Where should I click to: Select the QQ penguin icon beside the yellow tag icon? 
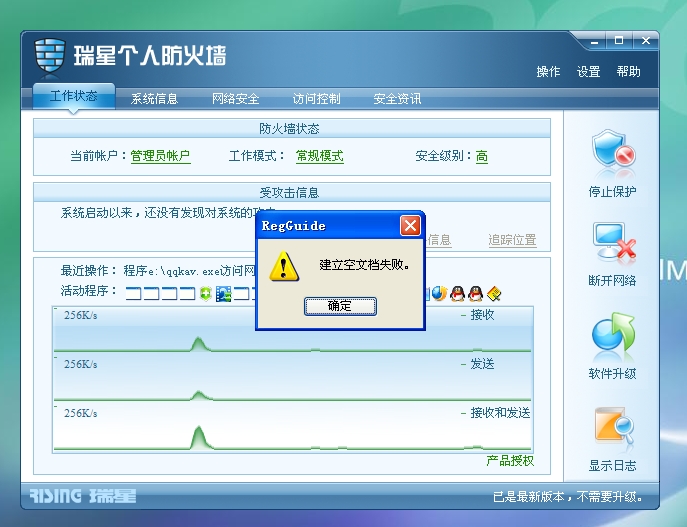tap(475, 294)
